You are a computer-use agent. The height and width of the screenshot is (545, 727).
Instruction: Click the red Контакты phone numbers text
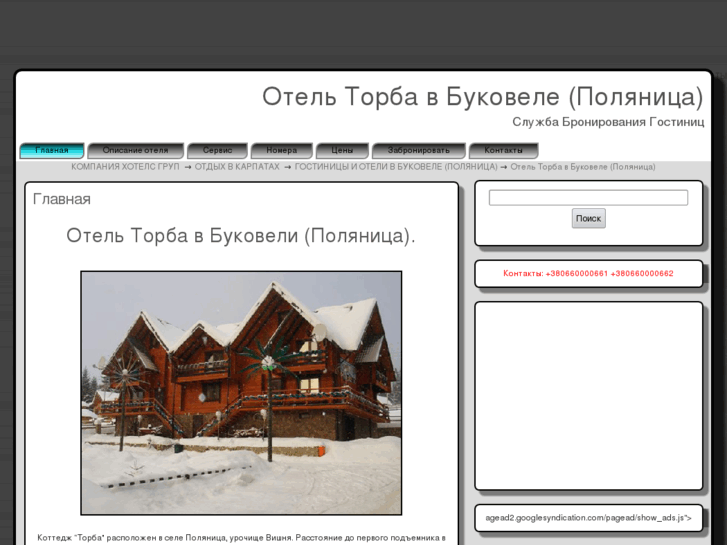coord(588,273)
